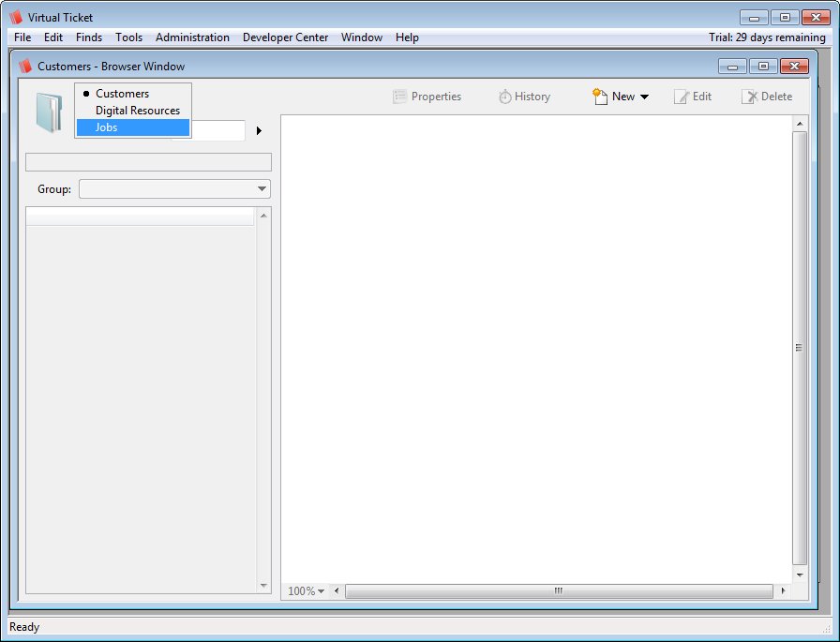Select Jobs in the popup list
The width and height of the screenshot is (840, 642).
pyautogui.click(x=133, y=127)
